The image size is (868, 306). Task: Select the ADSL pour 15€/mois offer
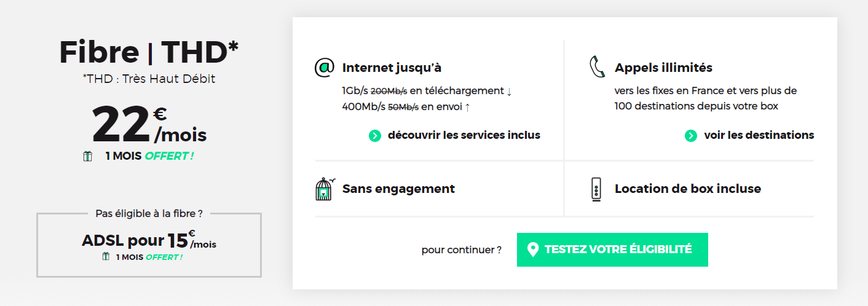149,240
